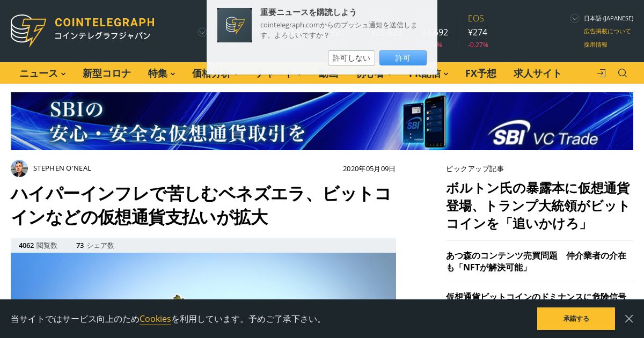Click the ハイパーインフレで苦しむベネズエラ article headline
The width and height of the screenshot is (644, 338).
201,205
